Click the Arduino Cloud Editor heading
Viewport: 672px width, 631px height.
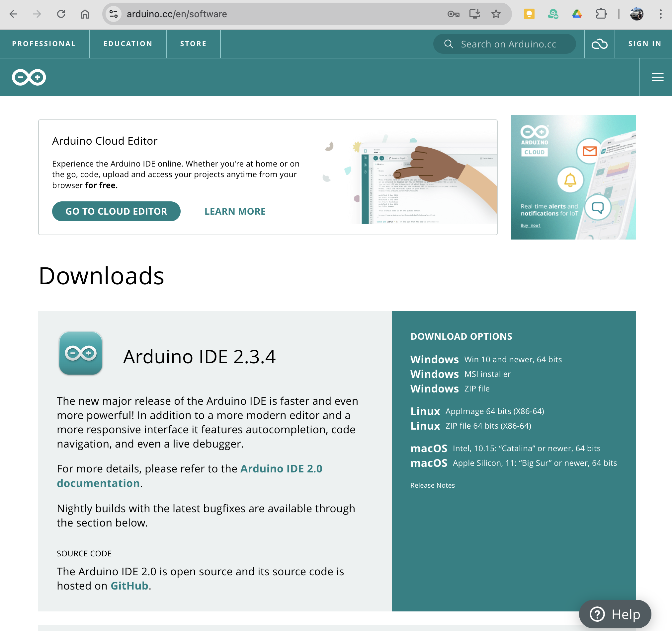pyautogui.click(x=105, y=141)
